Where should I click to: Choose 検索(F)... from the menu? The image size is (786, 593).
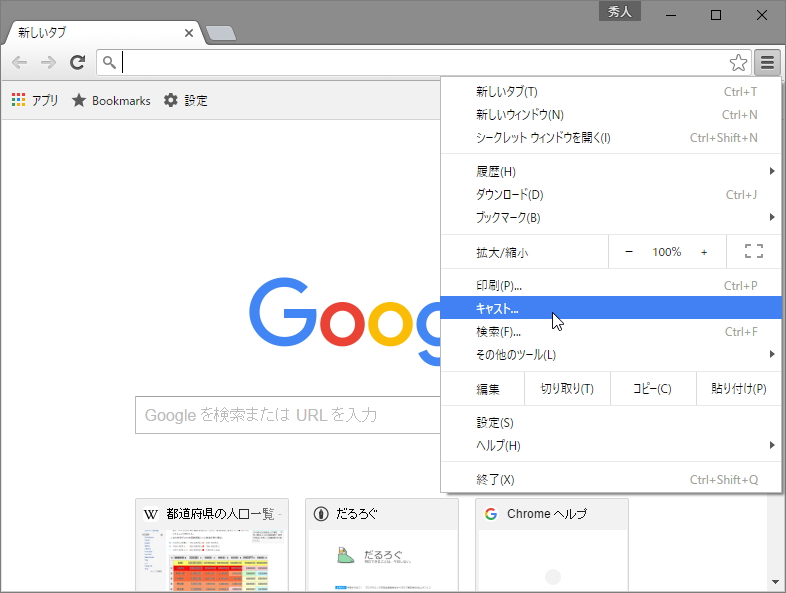(x=611, y=331)
